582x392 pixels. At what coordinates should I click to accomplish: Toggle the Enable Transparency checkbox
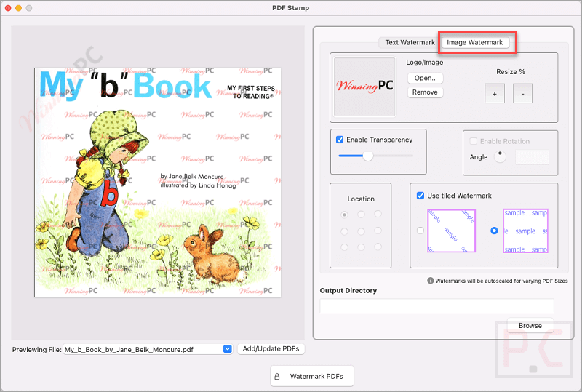(340, 140)
